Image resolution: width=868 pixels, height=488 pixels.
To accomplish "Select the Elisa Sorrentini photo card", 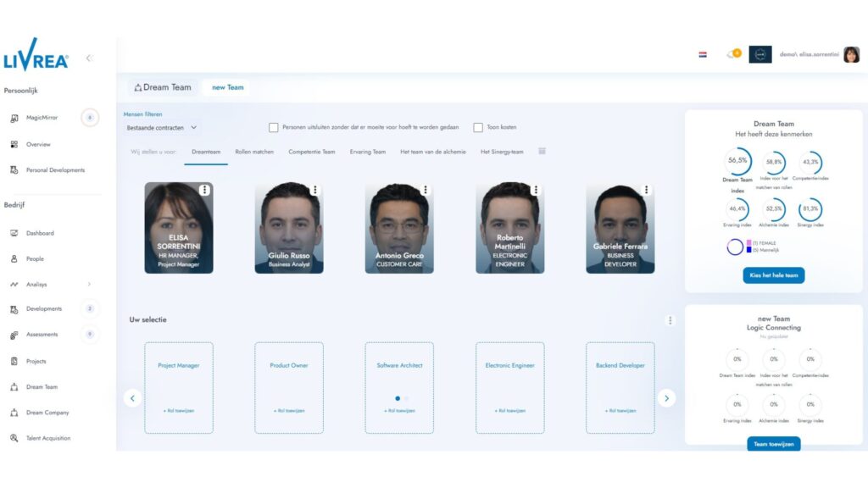I will 179,227.
